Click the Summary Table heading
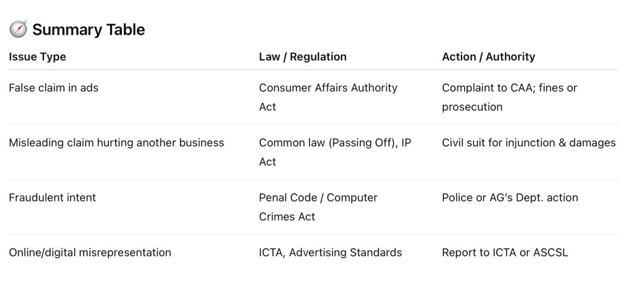 [x=88, y=29]
